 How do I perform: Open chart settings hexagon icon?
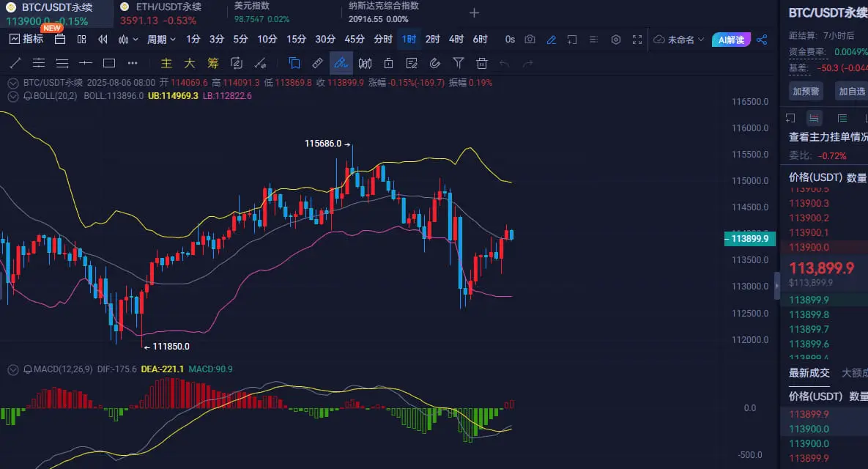615,40
